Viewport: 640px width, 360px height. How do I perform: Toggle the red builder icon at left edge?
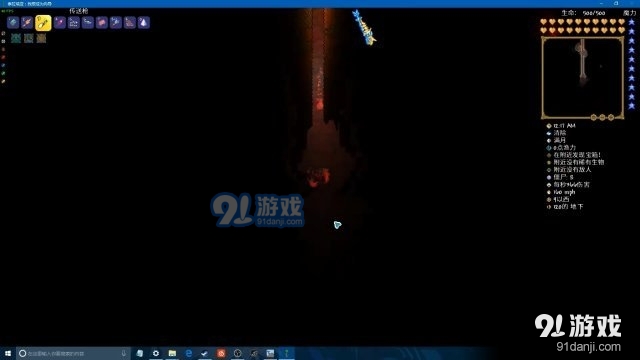(x=3, y=57)
